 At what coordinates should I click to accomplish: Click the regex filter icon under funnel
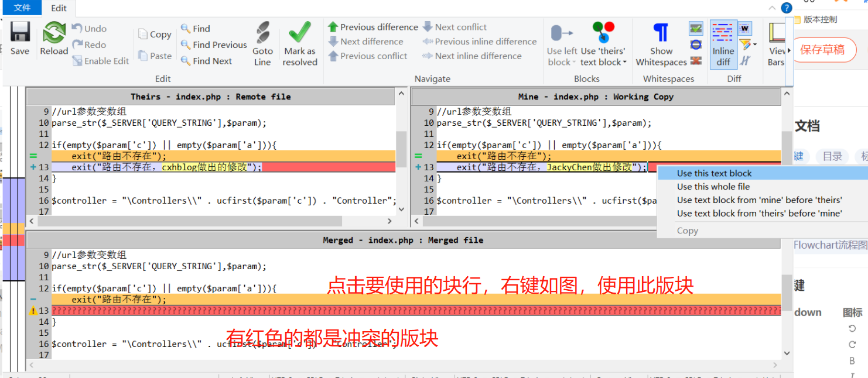745,60
